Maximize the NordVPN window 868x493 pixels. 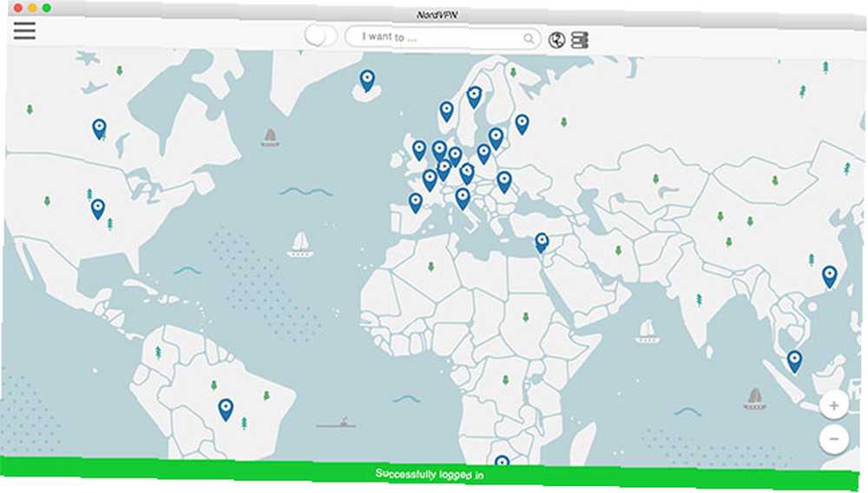(x=47, y=8)
